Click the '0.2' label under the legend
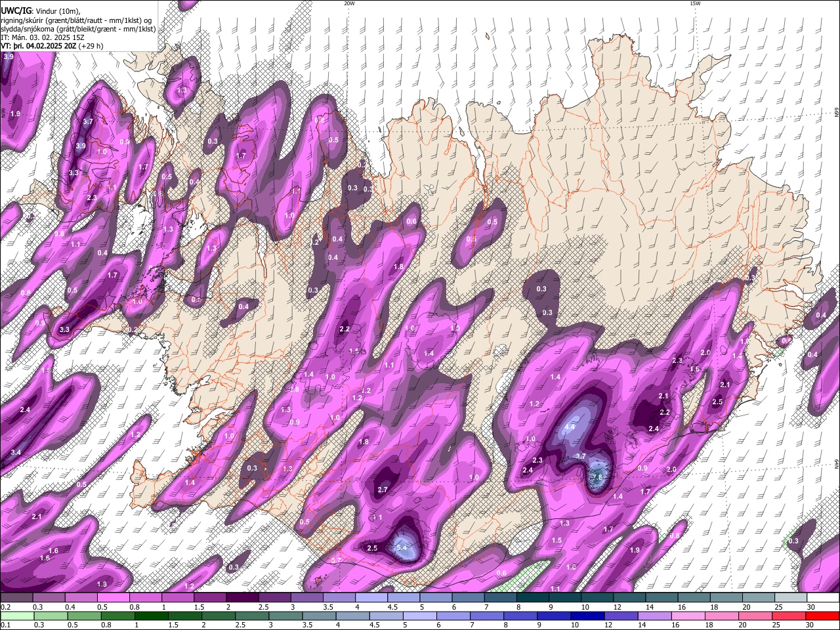The height and width of the screenshot is (630, 840). point(5,607)
